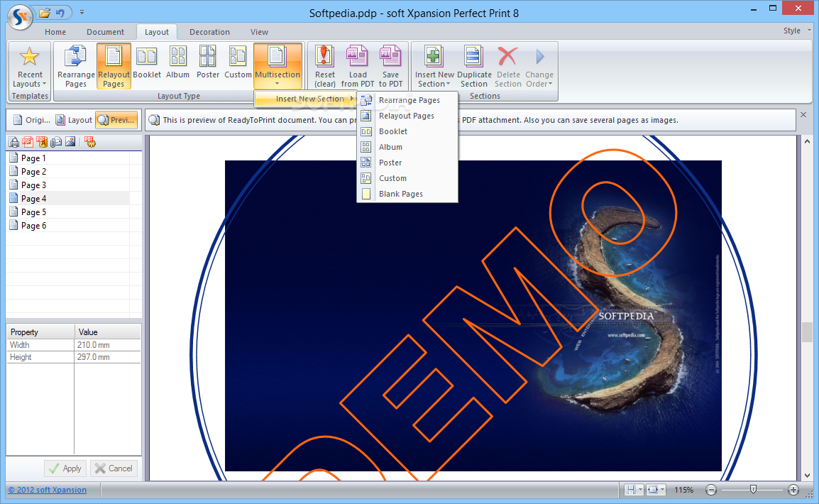
Task: Choose Relayout Pages from the submenu
Action: 408,116
